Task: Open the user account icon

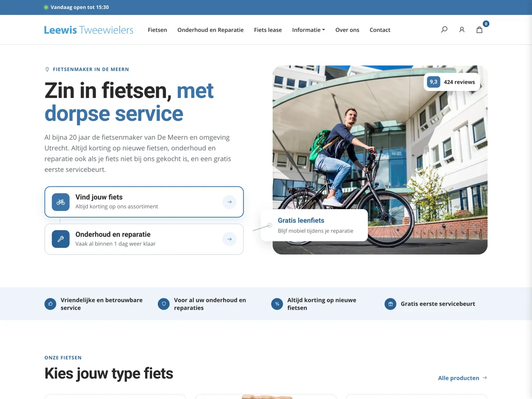Action: pyautogui.click(x=462, y=30)
